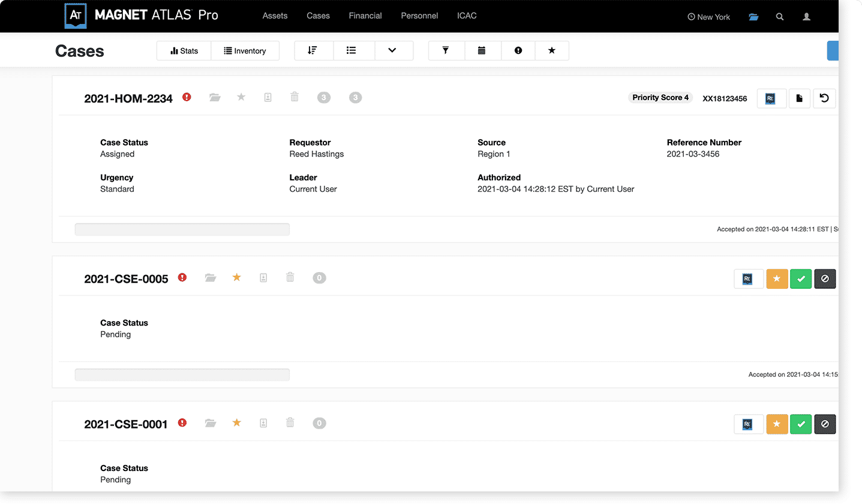Open the folder icon in top navigation bar
Screen dimensions: 862x504
[753, 17]
